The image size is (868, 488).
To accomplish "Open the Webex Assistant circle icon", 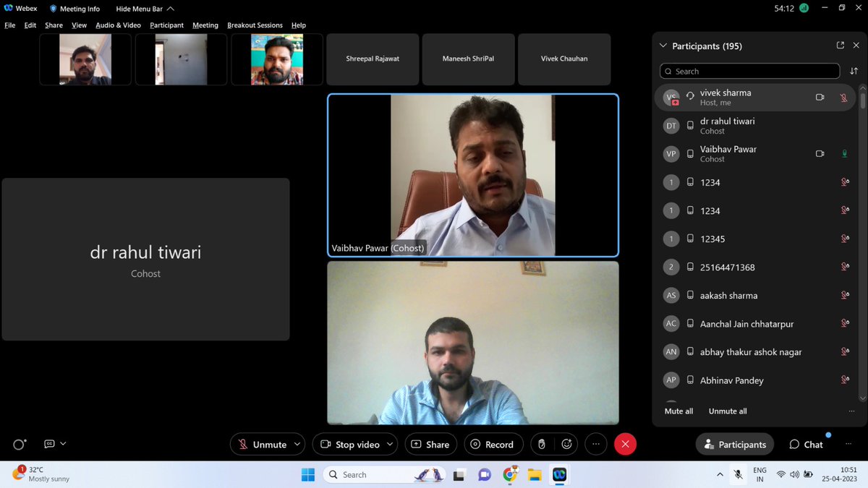I will [x=20, y=445].
